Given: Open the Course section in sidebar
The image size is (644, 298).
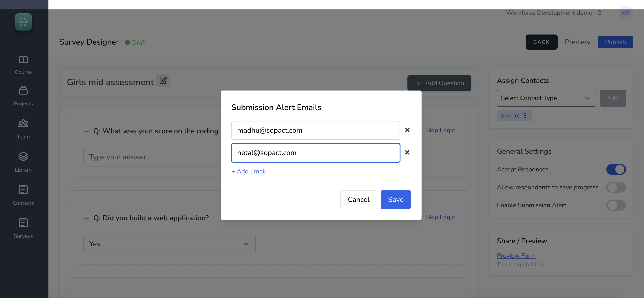Looking at the screenshot, I should [x=23, y=65].
